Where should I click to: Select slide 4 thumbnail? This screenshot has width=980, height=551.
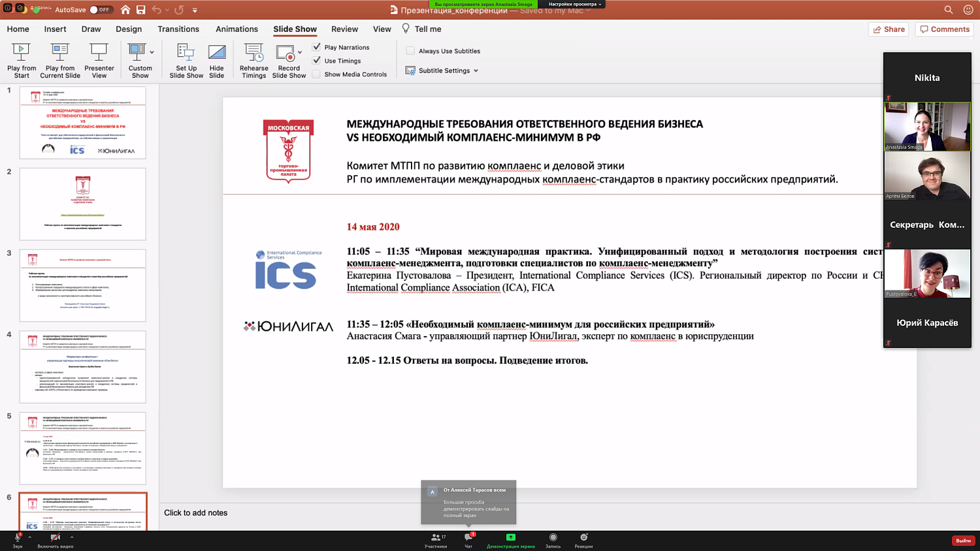click(x=83, y=367)
